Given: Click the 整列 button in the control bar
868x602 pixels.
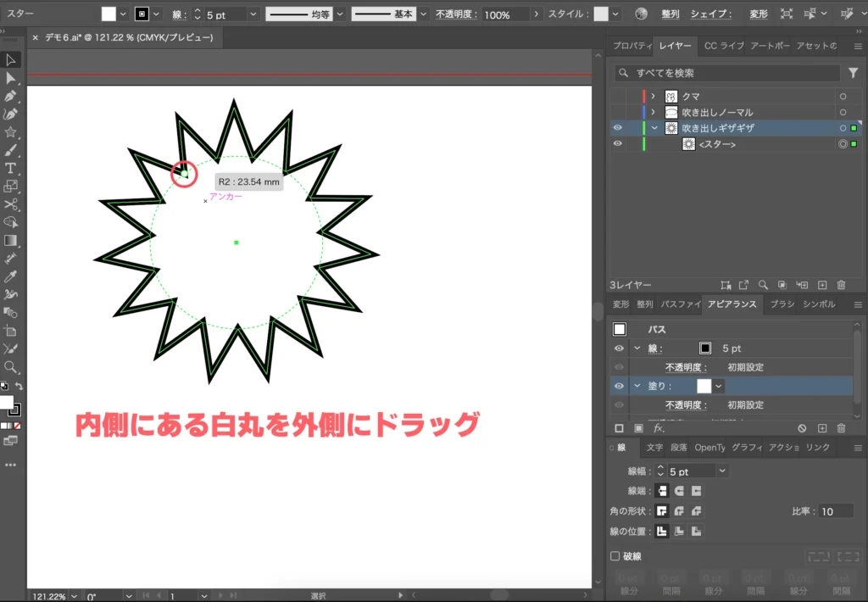Looking at the screenshot, I should tap(670, 14).
